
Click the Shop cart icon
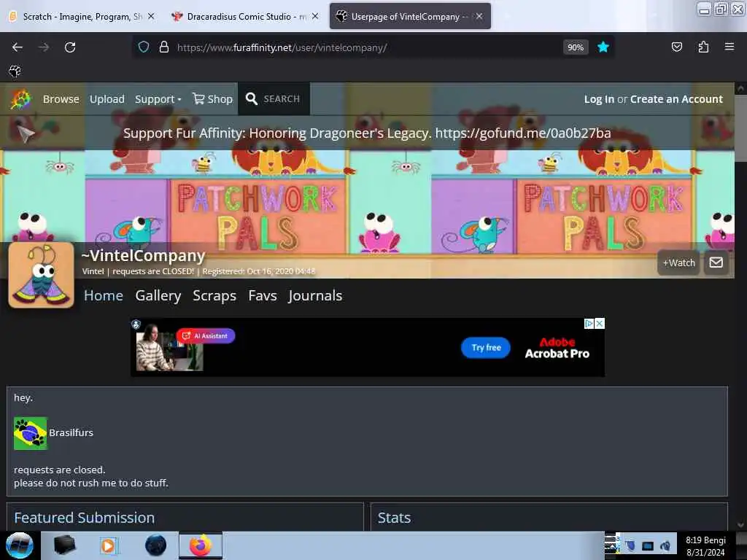198,98
